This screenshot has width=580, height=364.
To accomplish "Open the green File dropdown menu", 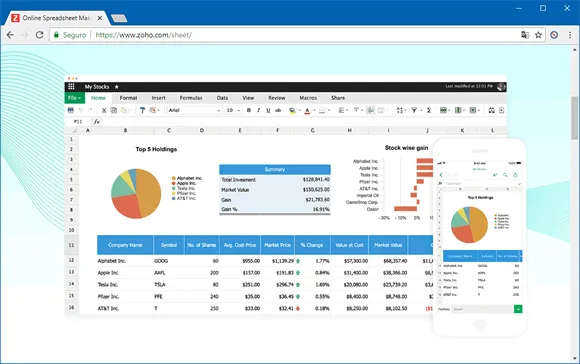I will (75, 98).
